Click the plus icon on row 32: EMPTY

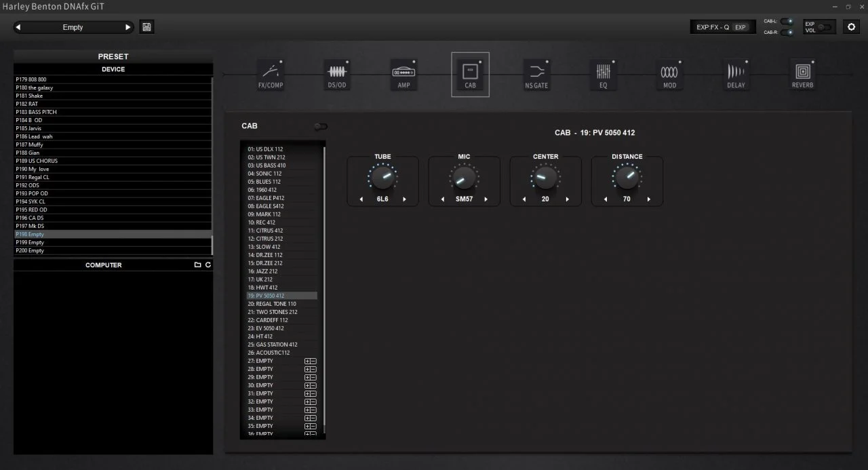307,402
